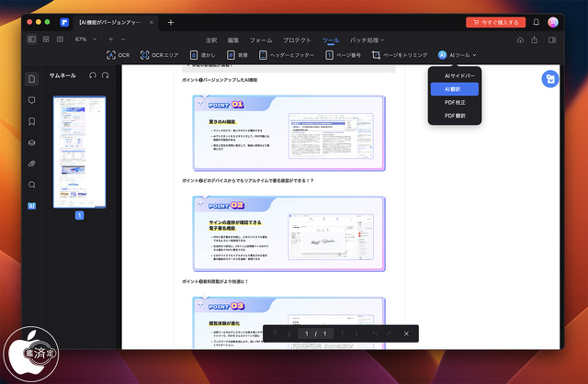
Task: Close the floating page navigation bar
Action: click(x=406, y=333)
